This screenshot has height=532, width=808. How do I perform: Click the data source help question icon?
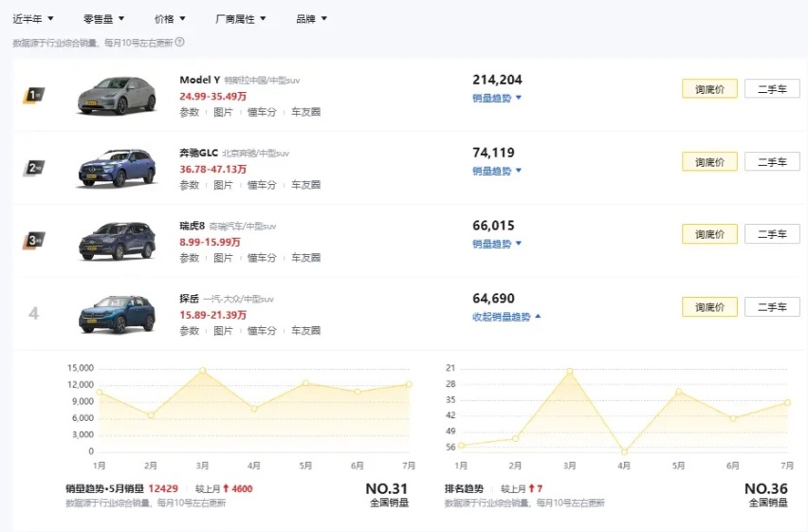(x=180, y=43)
